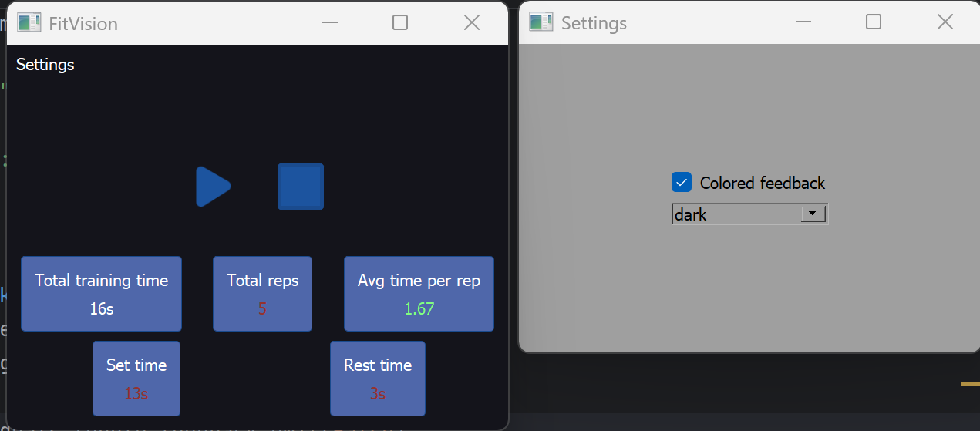980x431 pixels.
Task: Click the Total reps card
Action: [263, 294]
